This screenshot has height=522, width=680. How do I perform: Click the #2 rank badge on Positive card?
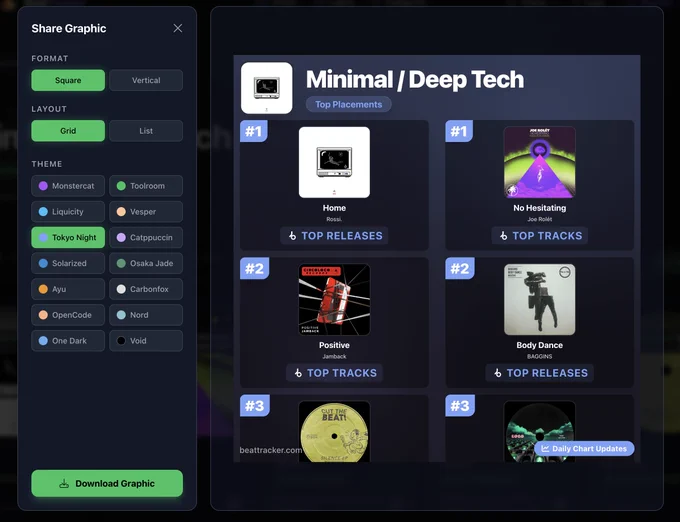pyautogui.click(x=255, y=268)
